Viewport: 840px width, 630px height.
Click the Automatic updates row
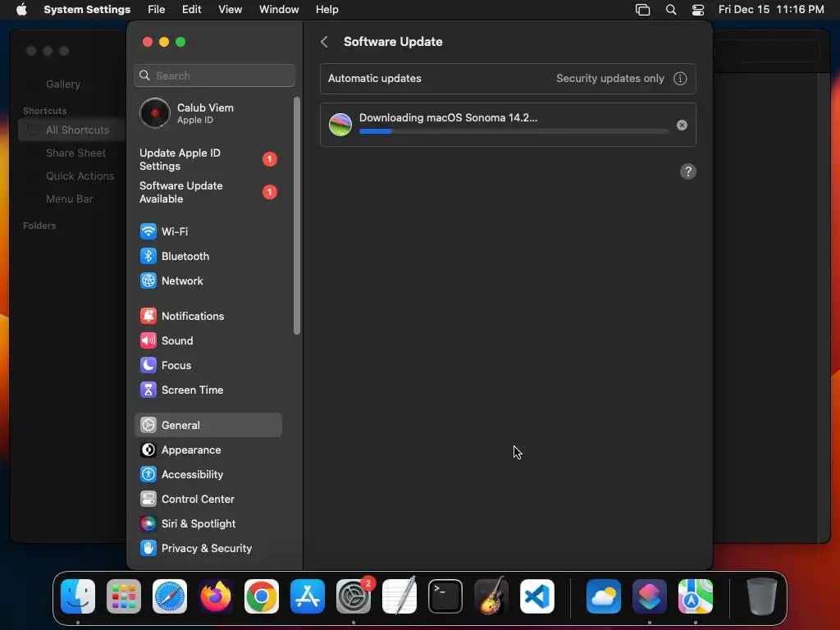point(508,79)
